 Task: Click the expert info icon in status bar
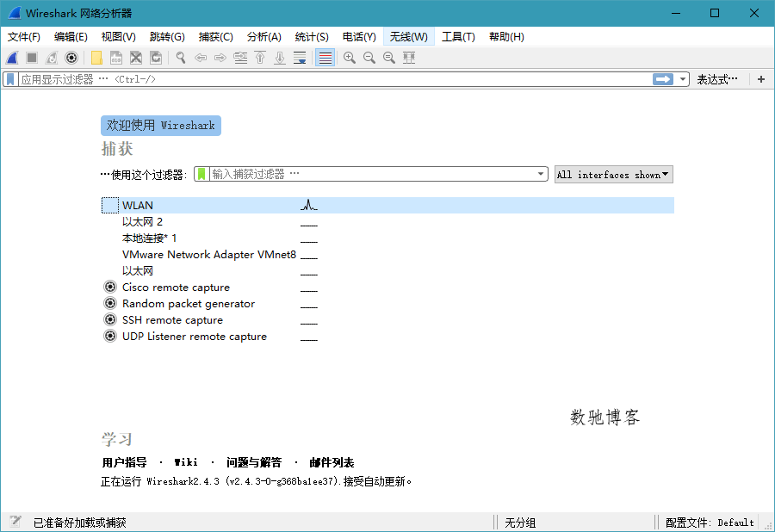(15, 523)
